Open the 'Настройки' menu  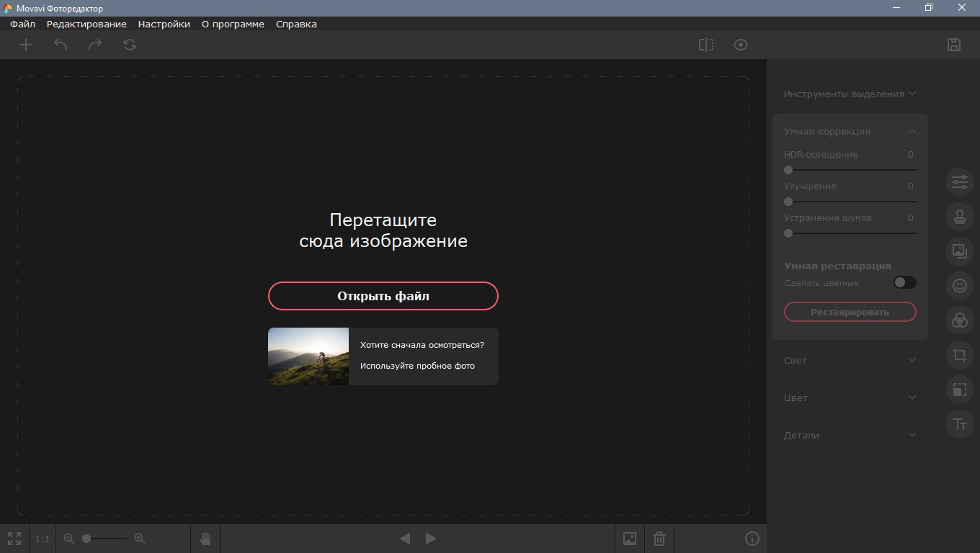click(x=164, y=24)
